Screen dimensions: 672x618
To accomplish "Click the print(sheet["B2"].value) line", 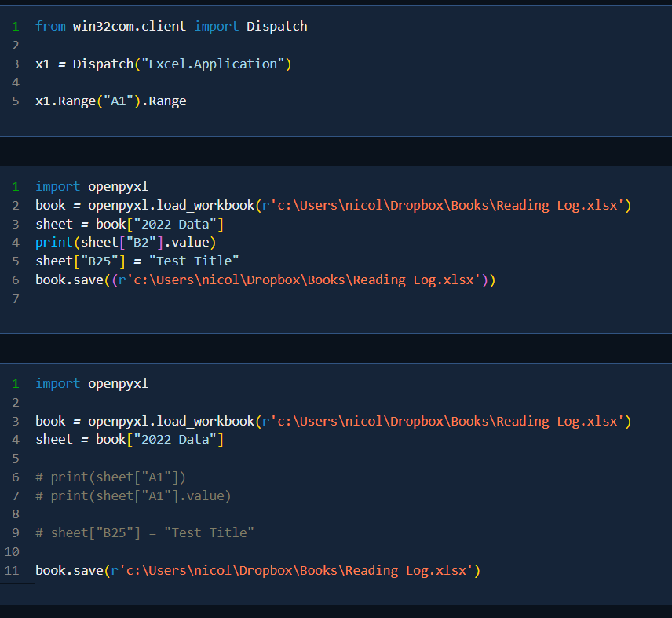I will (x=125, y=243).
